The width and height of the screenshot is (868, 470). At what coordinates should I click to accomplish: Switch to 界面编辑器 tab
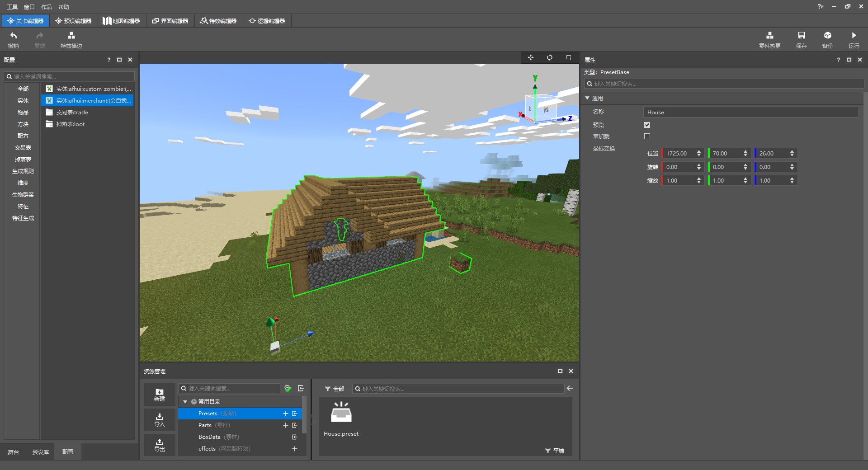tap(170, 21)
